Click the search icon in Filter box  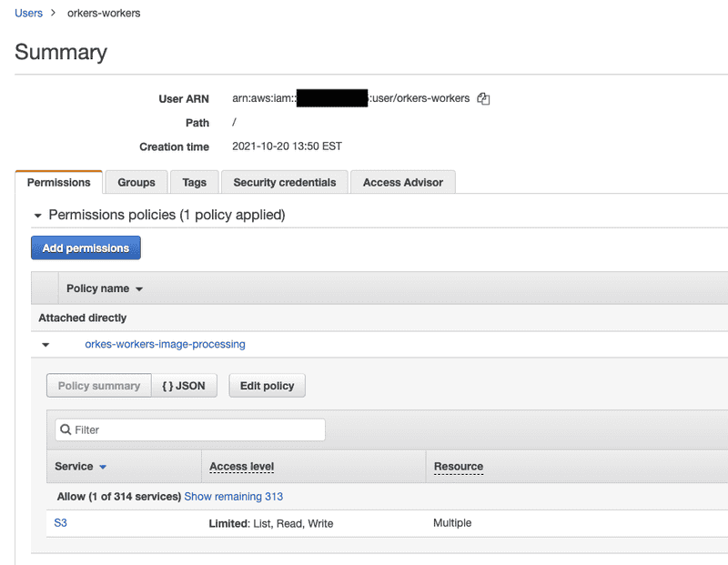point(65,430)
